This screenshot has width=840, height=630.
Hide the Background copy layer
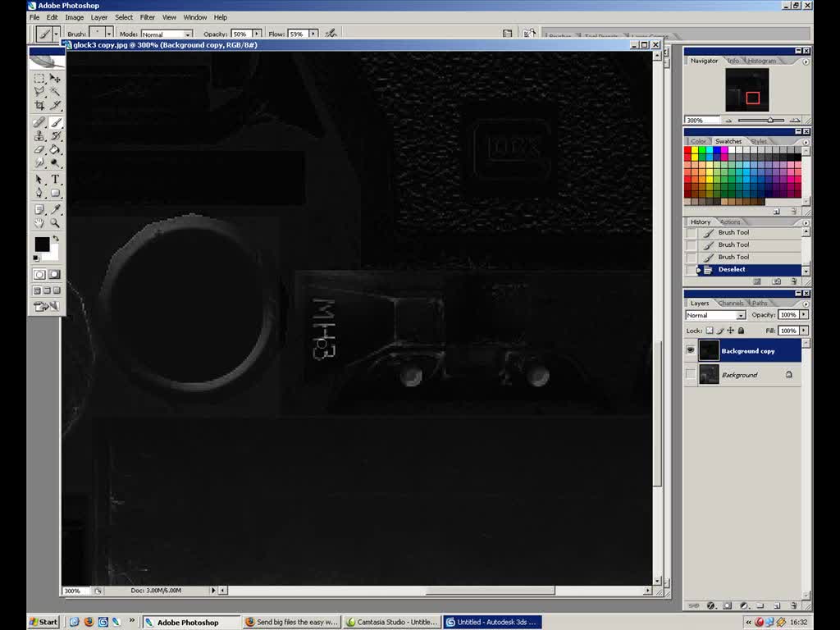point(692,350)
